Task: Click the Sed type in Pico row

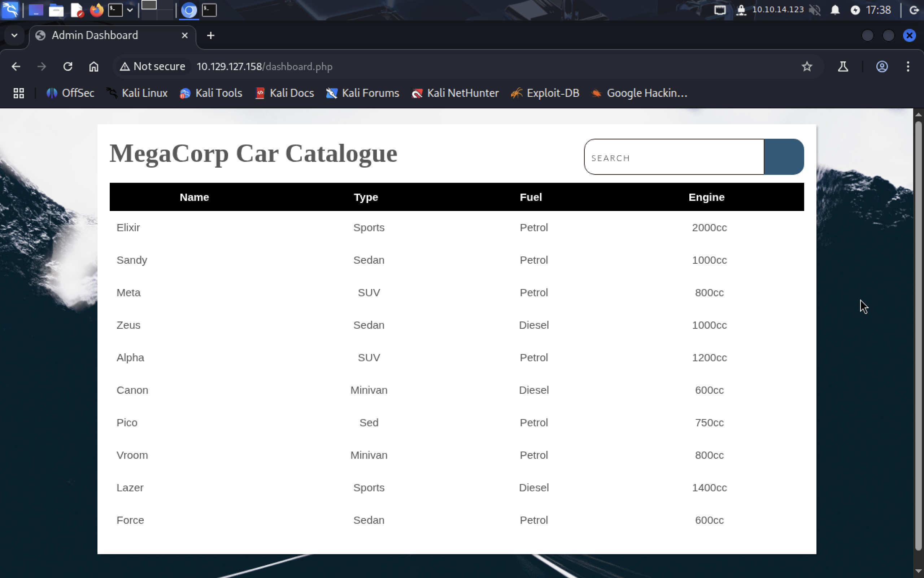Action: tap(369, 422)
